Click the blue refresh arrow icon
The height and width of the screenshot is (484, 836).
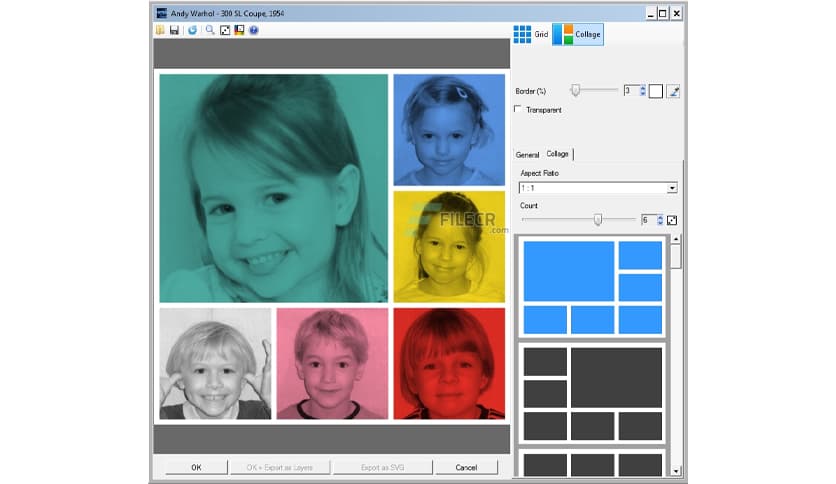[x=192, y=30]
